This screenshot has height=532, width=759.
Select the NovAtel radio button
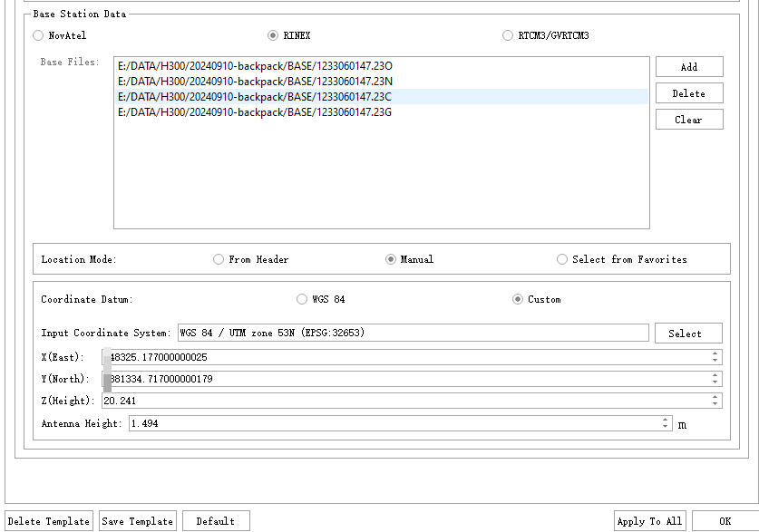(38, 35)
